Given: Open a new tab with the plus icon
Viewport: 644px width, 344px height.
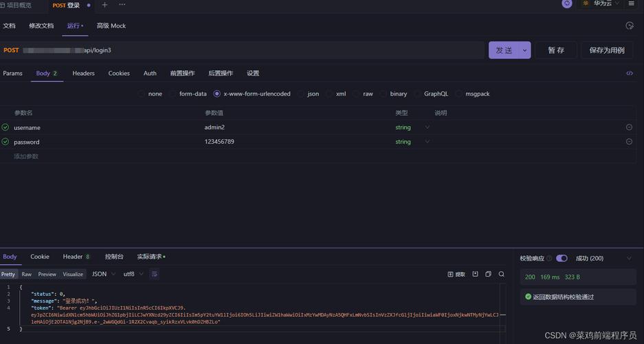Looking at the screenshot, I should (x=104, y=5).
